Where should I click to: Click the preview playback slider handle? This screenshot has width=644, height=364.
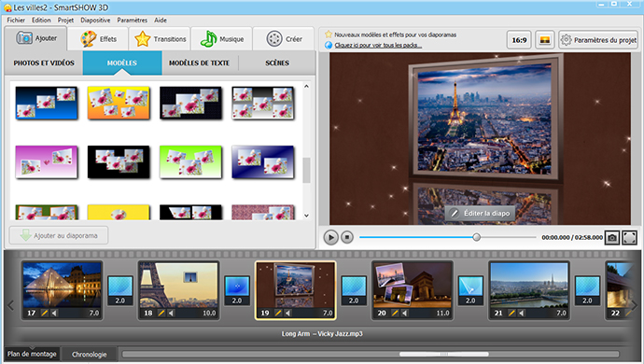(x=476, y=237)
